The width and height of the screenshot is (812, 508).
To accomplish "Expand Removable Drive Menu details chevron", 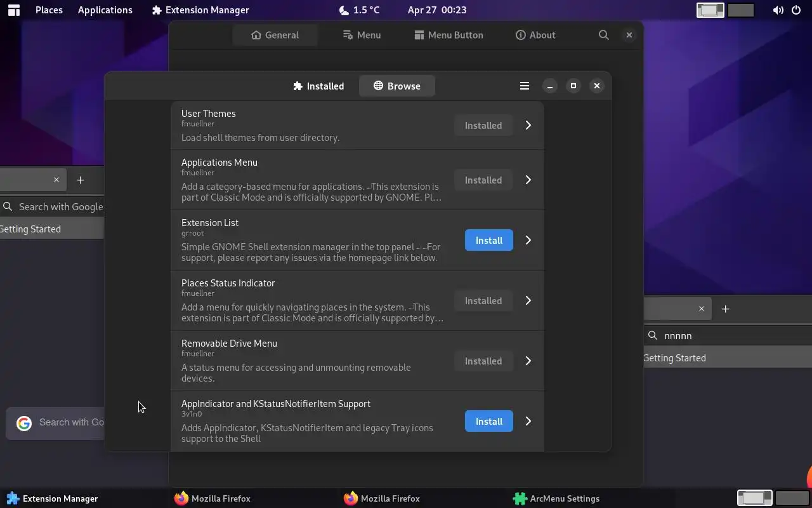I will coord(528,361).
